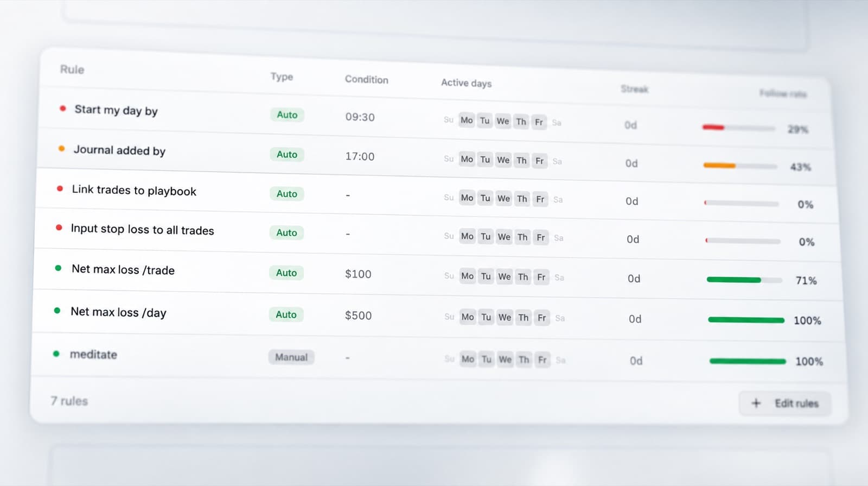Select the Journal added by rule

119,150
